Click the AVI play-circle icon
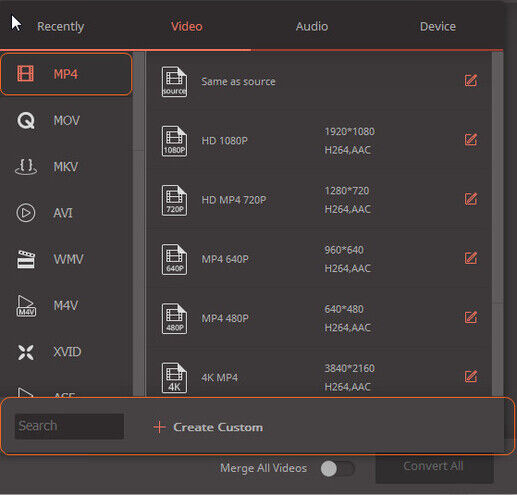Screen dimensions: 517x495 (x=26, y=213)
